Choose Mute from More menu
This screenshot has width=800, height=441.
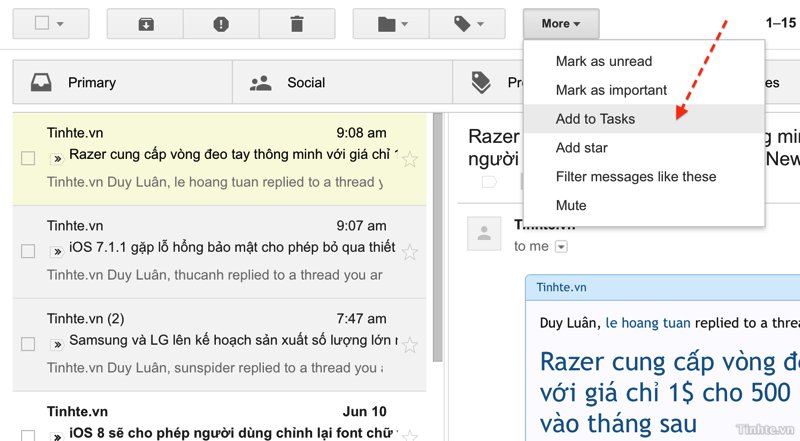point(644,206)
